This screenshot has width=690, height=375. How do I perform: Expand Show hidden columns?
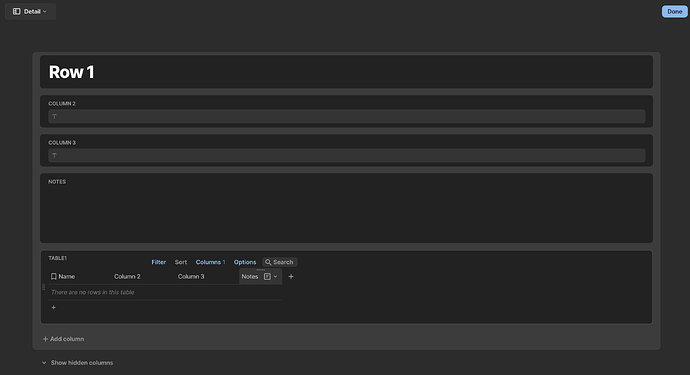point(77,363)
